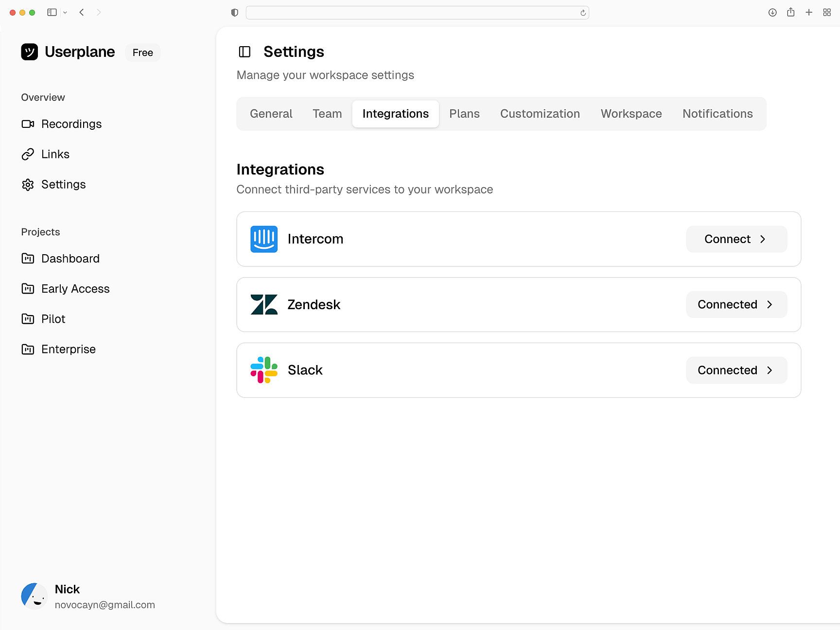
Task: Select the Settings gear icon
Action: coord(28,184)
